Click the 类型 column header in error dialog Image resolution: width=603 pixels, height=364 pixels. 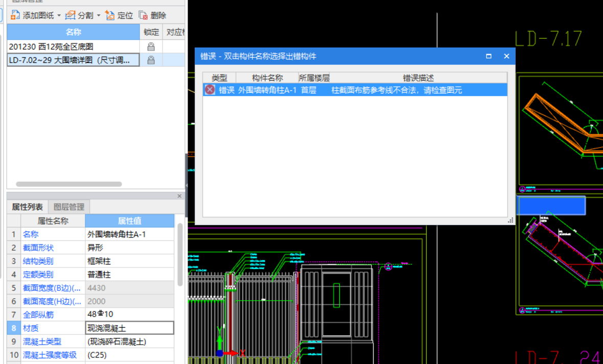click(x=219, y=78)
